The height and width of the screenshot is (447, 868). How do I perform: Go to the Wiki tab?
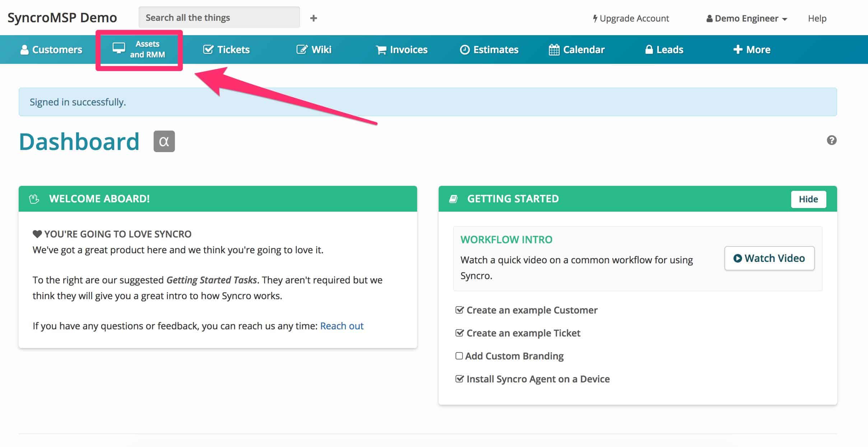click(x=314, y=50)
